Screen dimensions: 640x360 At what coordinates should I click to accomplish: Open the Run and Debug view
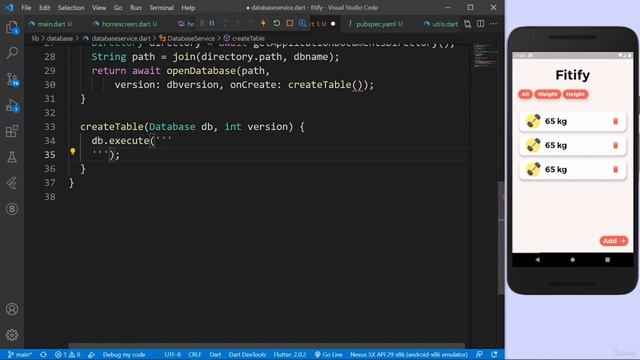(12, 106)
